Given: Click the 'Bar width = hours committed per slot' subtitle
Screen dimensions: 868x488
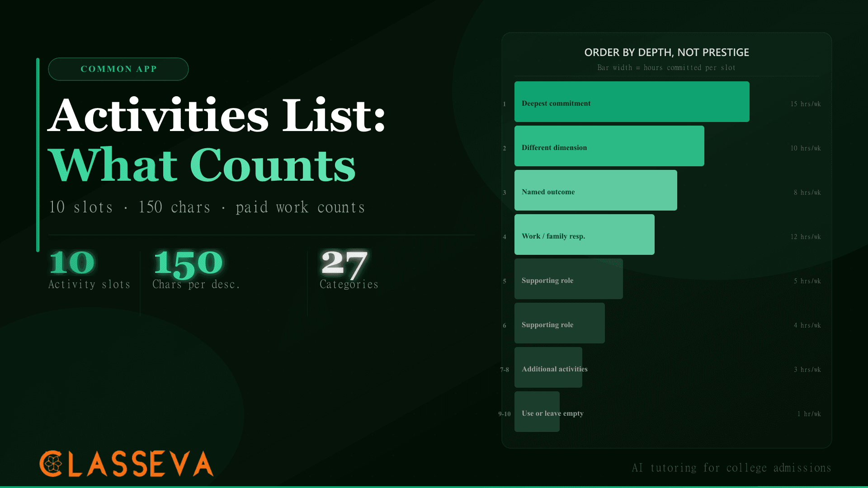Looking at the screenshot, I should (666, 68).
